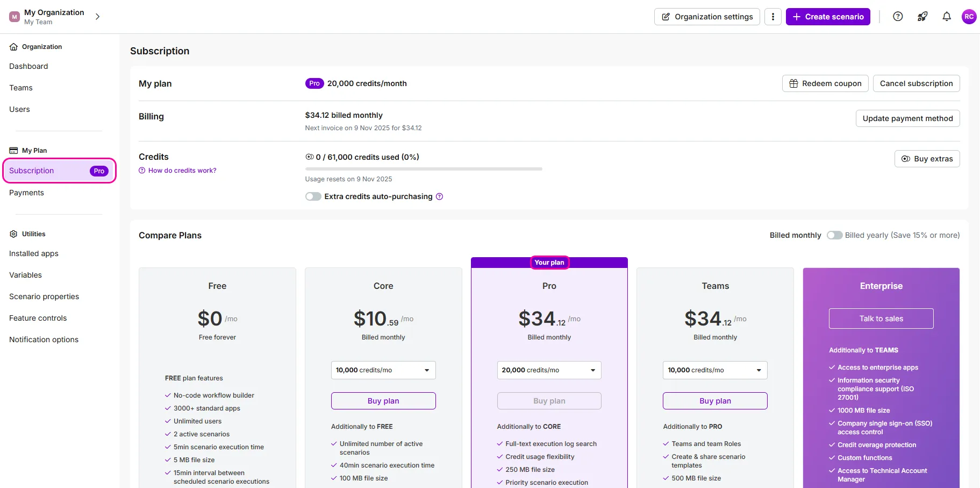This screenshot has height=488, width=980.
Task: Click the Organization home icon in sidebar
Action: 14,47
